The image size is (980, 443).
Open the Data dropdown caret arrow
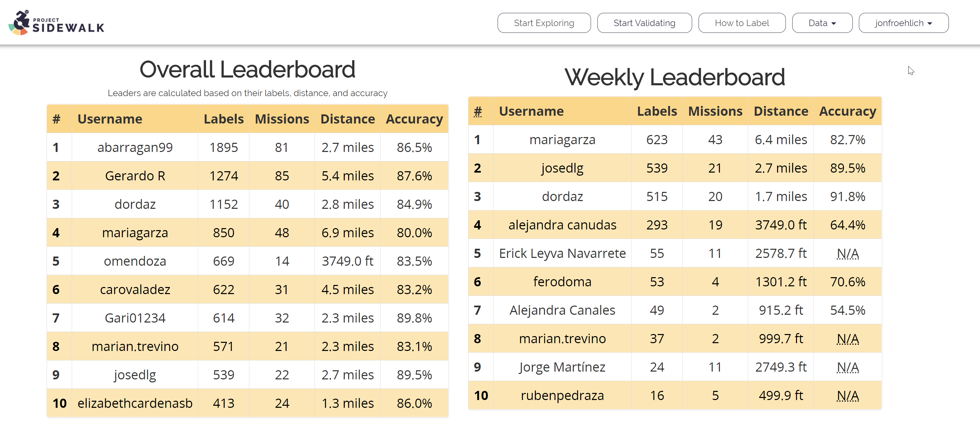point(835,23)
